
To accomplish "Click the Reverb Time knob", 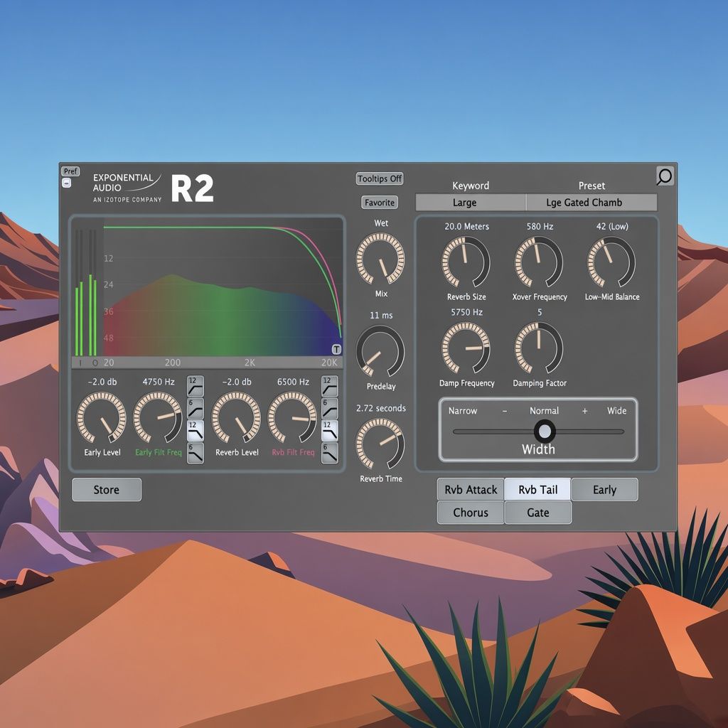I will coord(380,444).
